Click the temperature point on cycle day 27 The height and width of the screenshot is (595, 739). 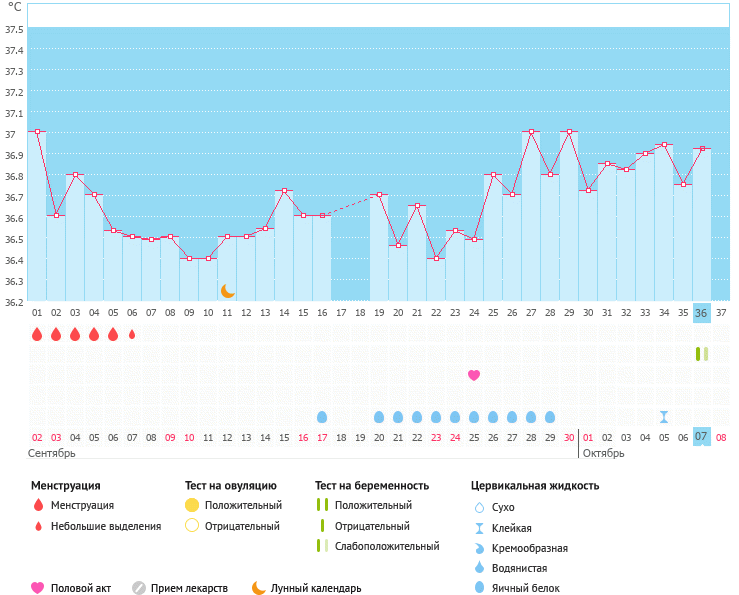pos(531,131)
